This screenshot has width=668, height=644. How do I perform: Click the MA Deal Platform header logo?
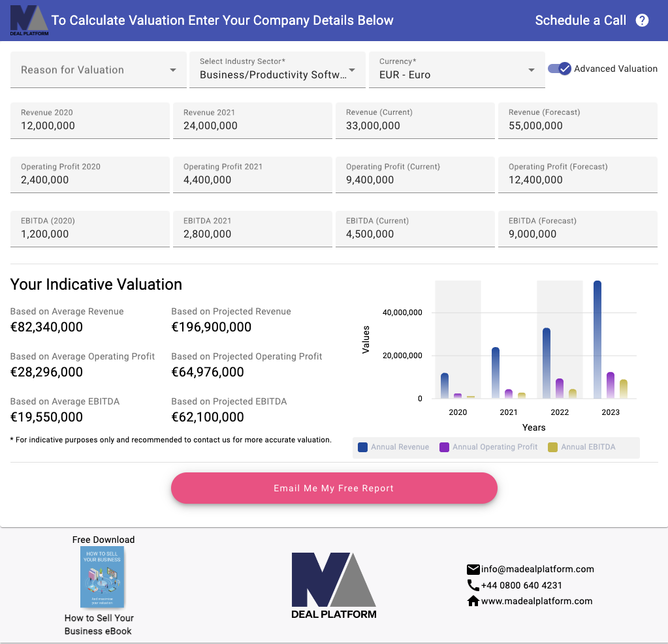pyautogui.click(x=29, y=20)
